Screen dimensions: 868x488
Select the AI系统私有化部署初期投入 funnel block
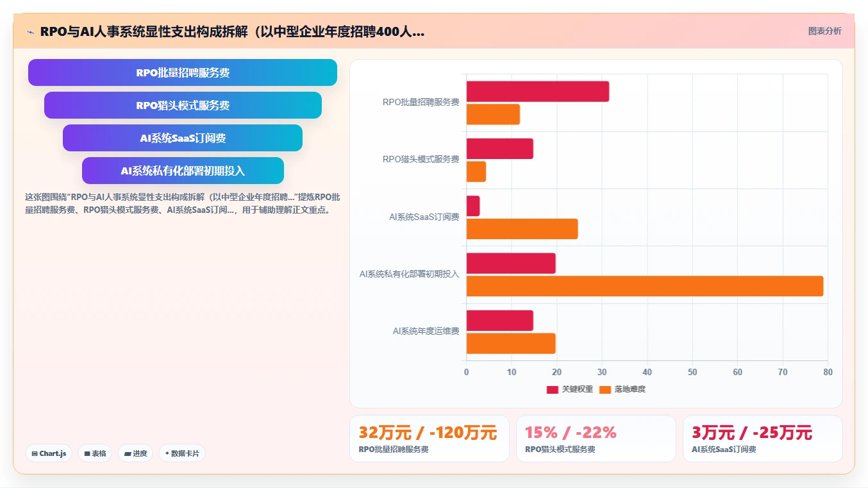tap(183, 171)
